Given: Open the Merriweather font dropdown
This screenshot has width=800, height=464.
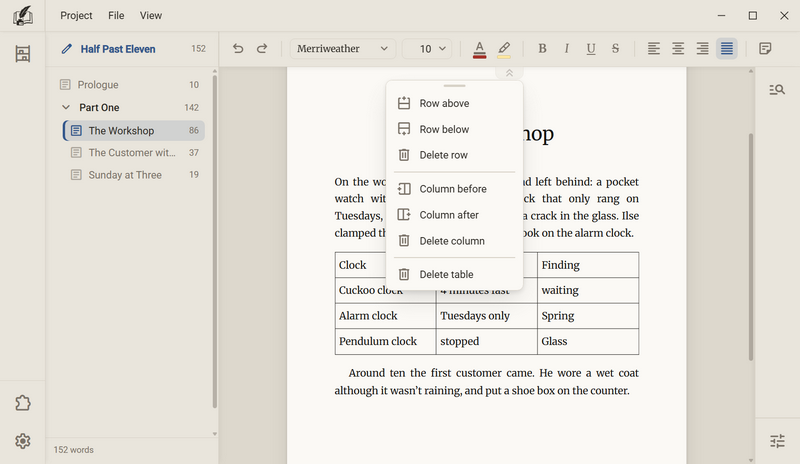Looking at the screenshot, I should (343, 48).
